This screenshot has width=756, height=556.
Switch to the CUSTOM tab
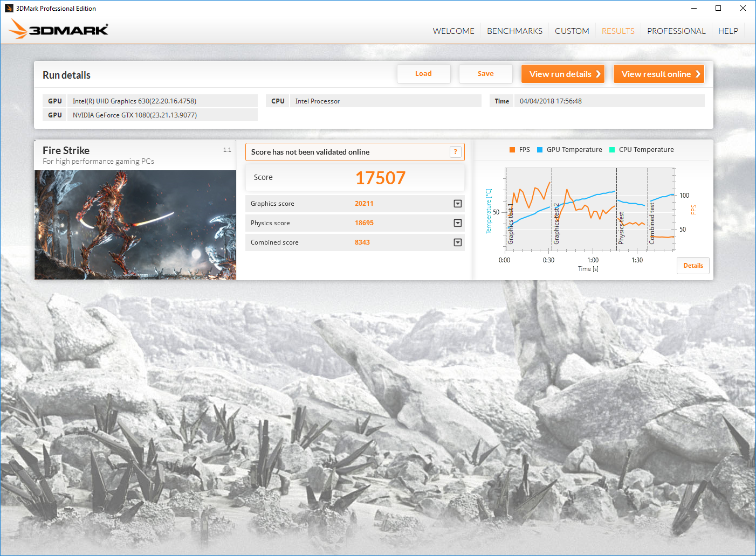(572, 31)
